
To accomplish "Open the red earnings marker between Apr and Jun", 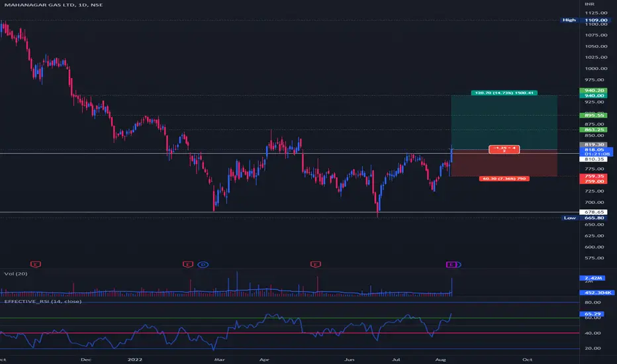I will (316, 265).
